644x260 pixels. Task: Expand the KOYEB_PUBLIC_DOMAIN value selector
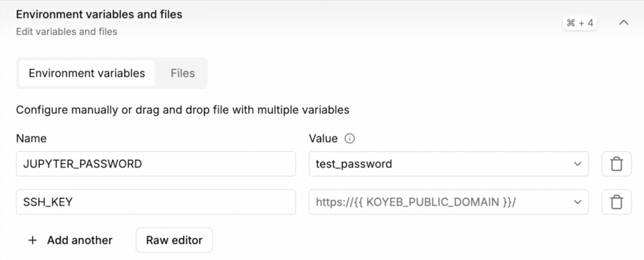(577, 202)
